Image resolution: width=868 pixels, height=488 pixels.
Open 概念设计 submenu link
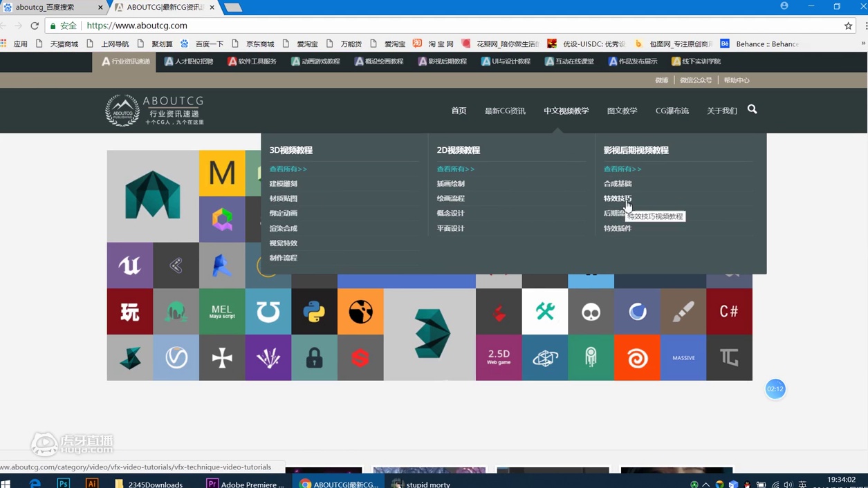[x=450, y=214]
